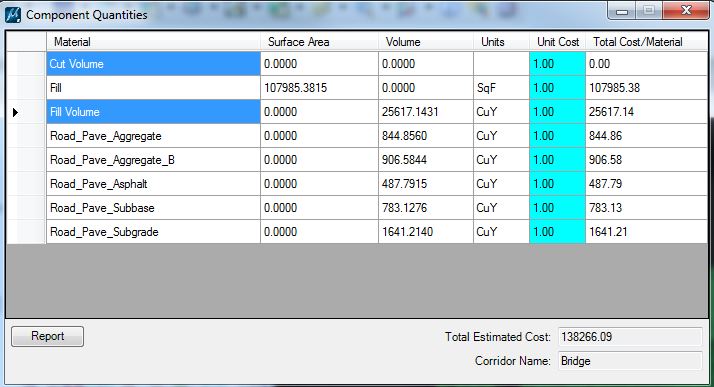The width and height of the screenshot is (714, 387).
Task: Click the volume value 487.7915
Action: [x=404, y=184]
